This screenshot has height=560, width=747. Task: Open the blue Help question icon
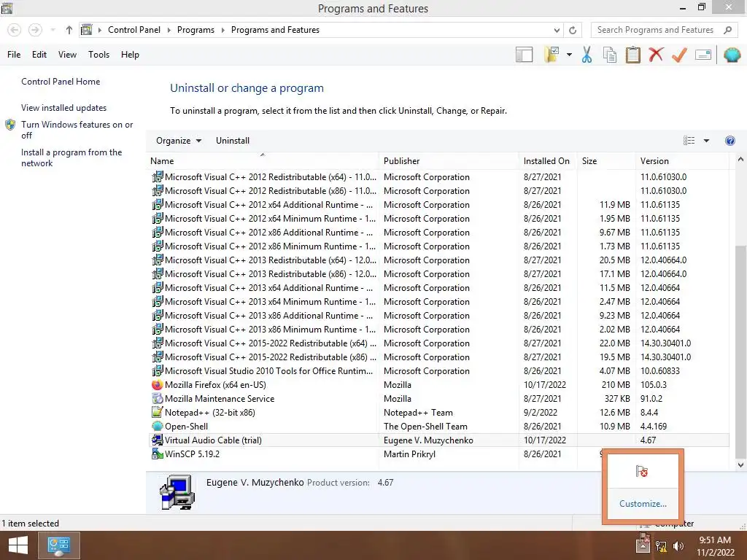click(729, 141)
